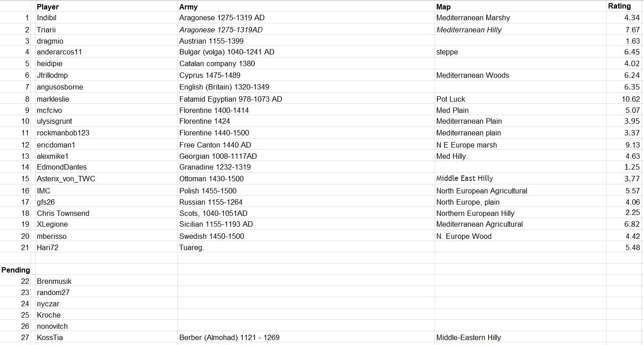Click the Swedish 1450-1500 army cell
The width and height of the screenshot is (644, 345).
point(306,236)
